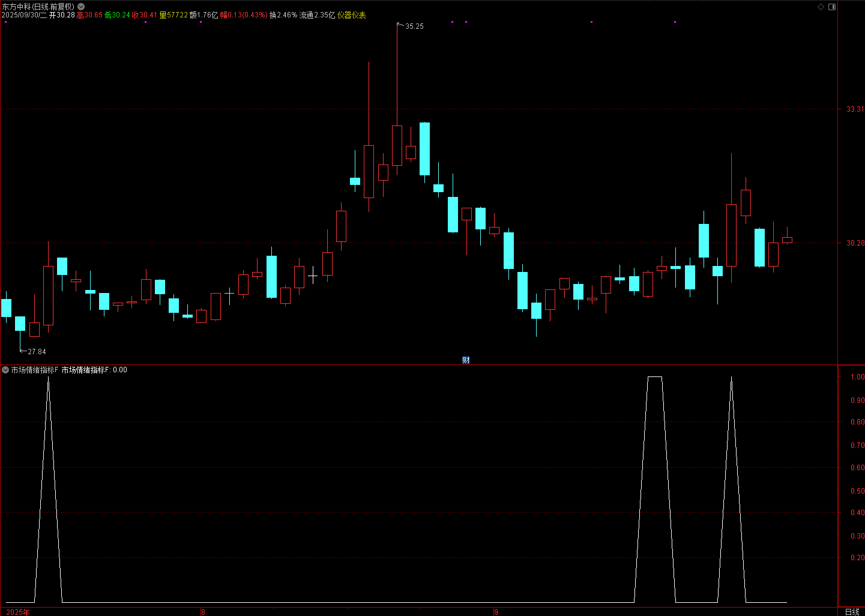Image resolution: width=865 pixels, height=616 pixels.
Task: Click the turnover amount 额1.76亿 value
Action: 204,15
